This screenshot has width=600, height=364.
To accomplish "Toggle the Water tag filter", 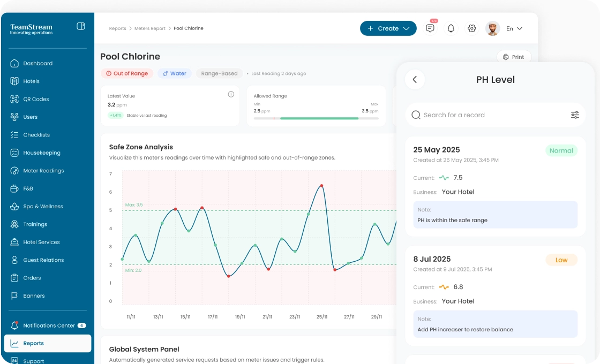I will pos(175,74).
